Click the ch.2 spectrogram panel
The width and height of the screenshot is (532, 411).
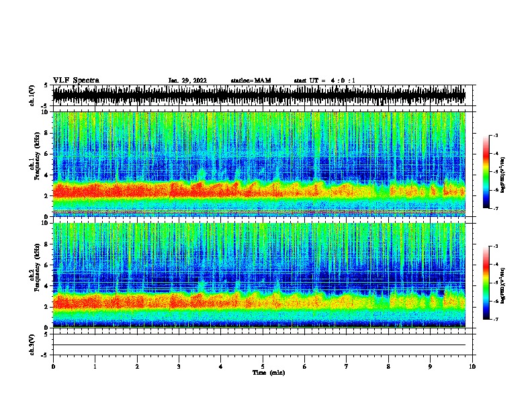(x=259, y=275)
